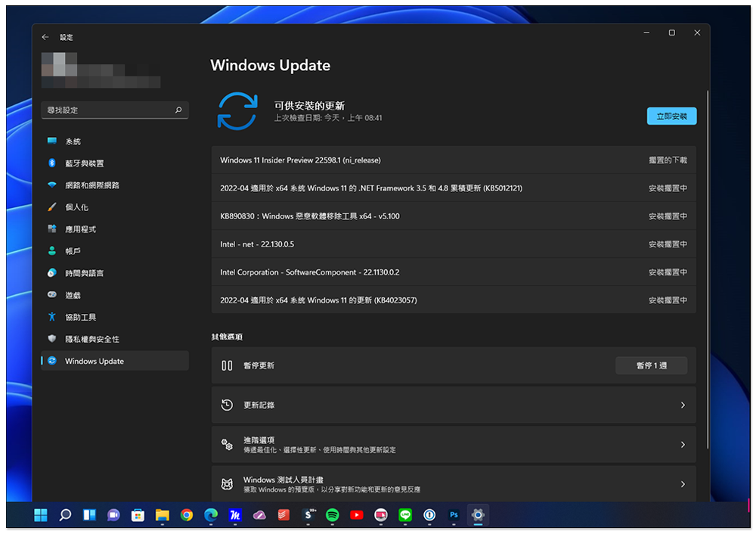
Task: Click the 擱置的下載 status text
Action: 668,160
